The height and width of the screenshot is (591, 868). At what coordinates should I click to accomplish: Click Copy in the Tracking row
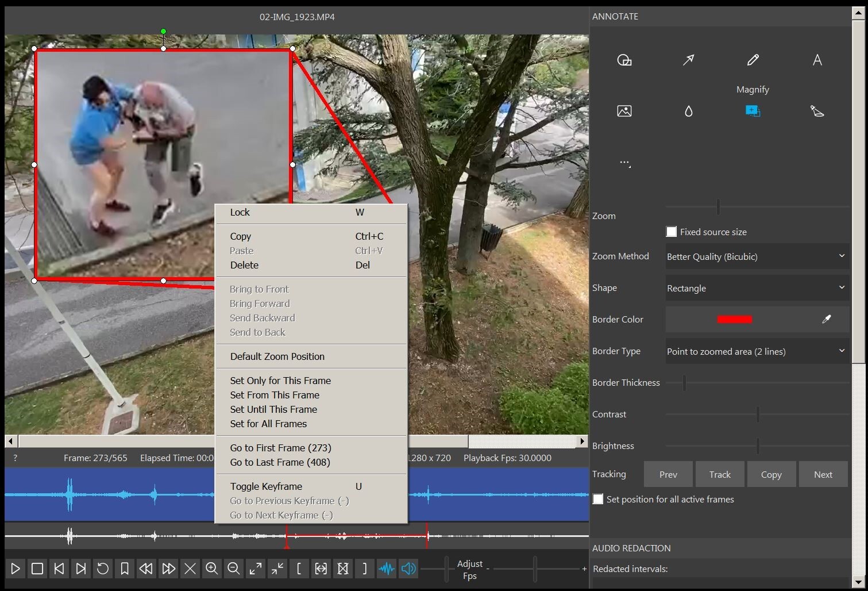tap(771, 474)
